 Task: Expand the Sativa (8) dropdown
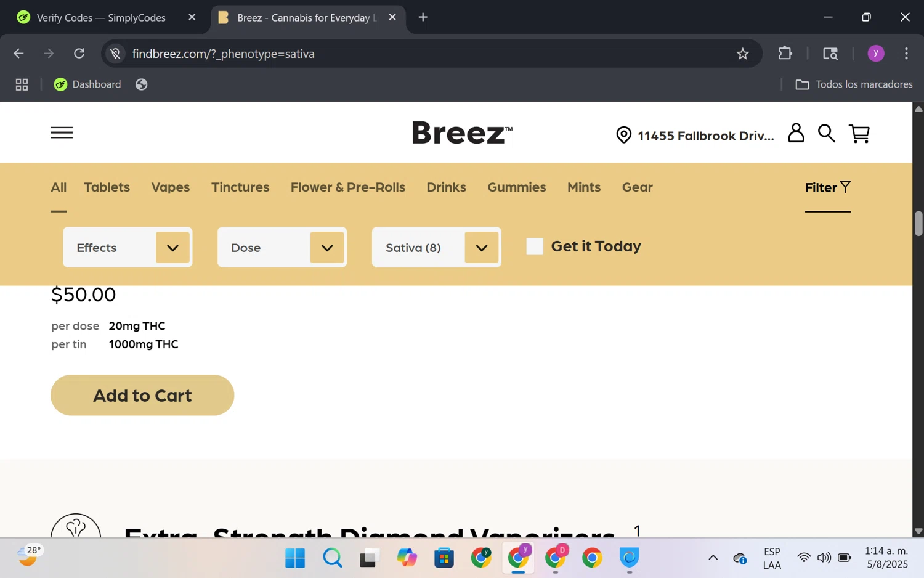tap(437, 247)
